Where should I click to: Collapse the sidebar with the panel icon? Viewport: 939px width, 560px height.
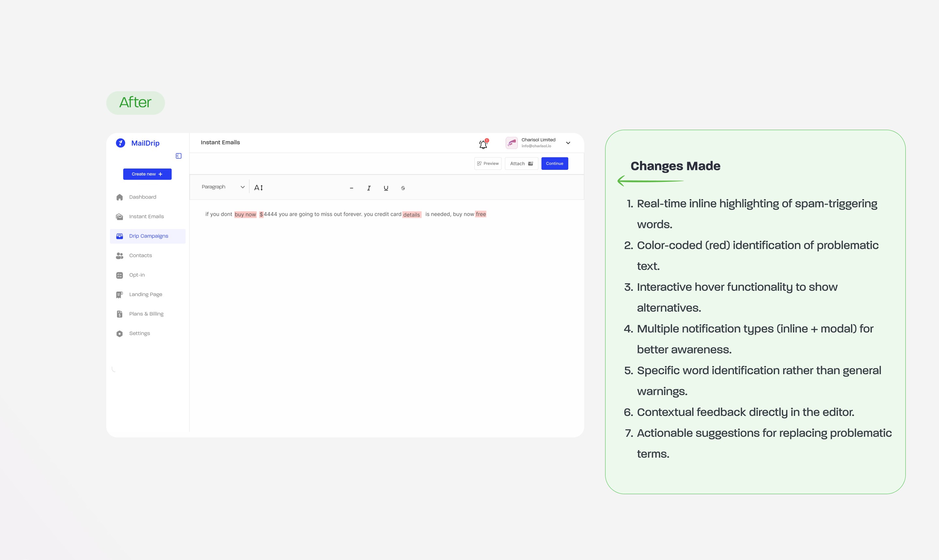(x=179, y=156)
